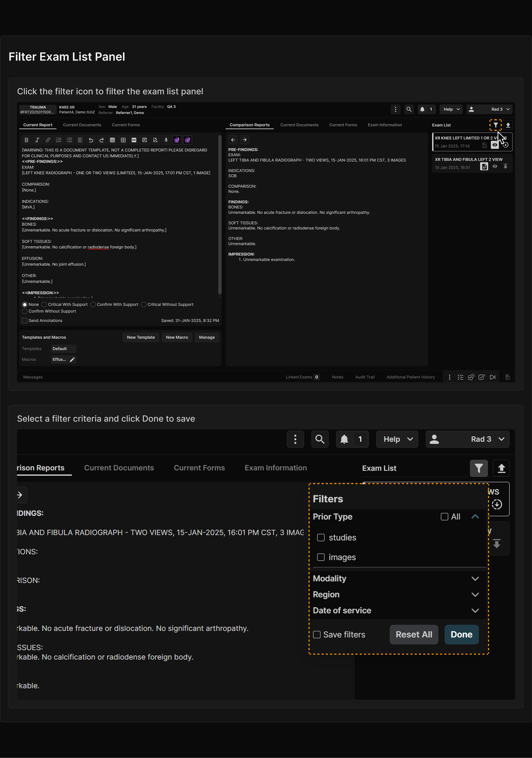The width and height of the screenshot is (532, 758).
Task: Start a numbered list in the editor
Action: [59, 140]
